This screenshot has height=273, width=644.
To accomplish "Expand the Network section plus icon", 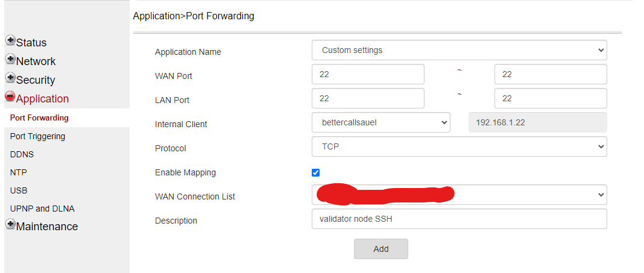I will pyautogui.click(x=10, y=60).
